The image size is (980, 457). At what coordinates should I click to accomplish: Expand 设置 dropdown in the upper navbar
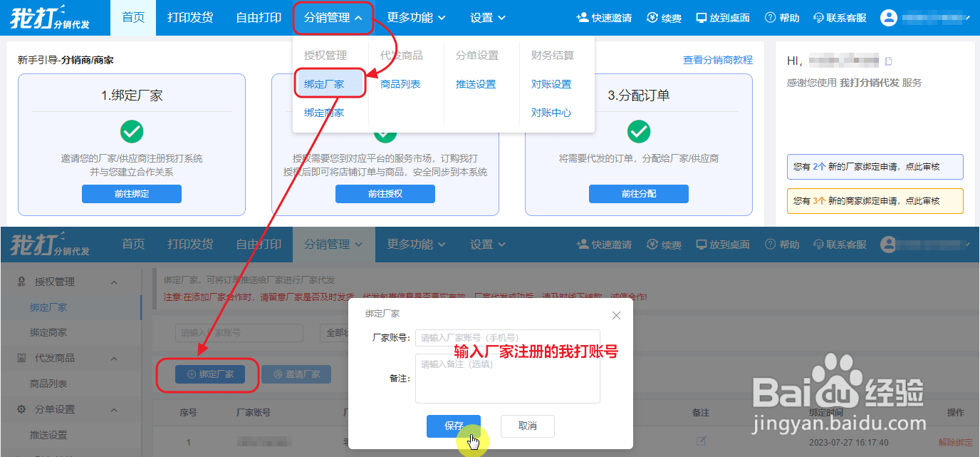point(488,18)
